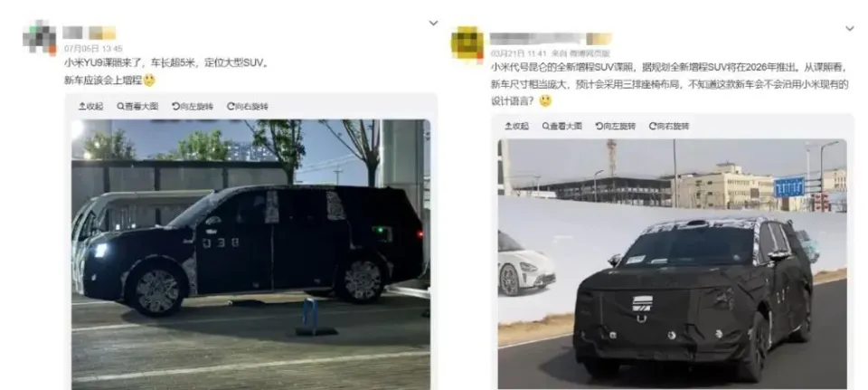Collapse the right post image via 收起

tap(516, 127)
